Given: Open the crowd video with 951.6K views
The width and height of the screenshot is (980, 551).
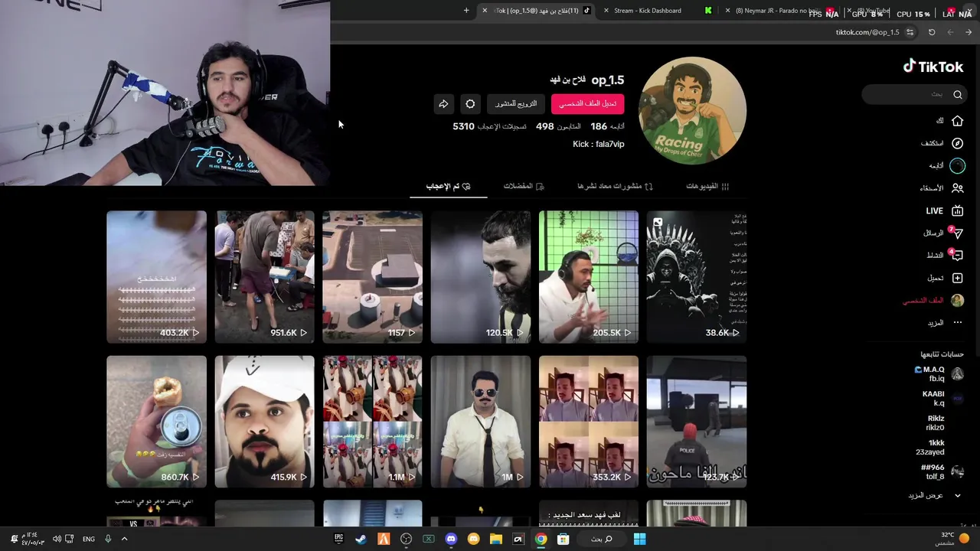Looking at the screenshot, I should point(265,277).
